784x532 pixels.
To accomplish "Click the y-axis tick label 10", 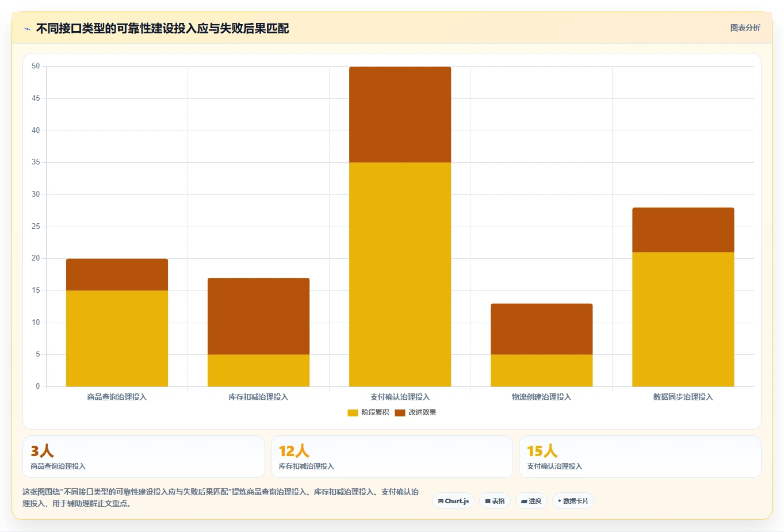I will [x=36, y=323].
